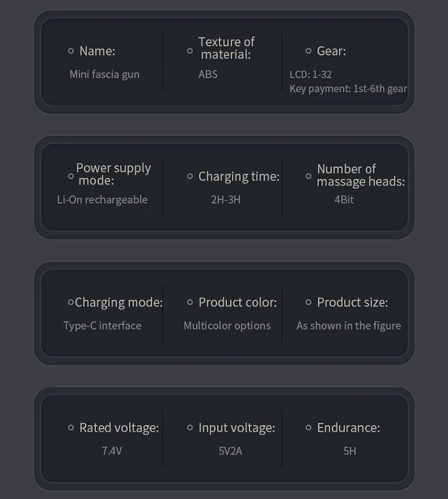Select the ABS material value
The width and height of the screenshot is (448, 499).
tap(208, 74)
